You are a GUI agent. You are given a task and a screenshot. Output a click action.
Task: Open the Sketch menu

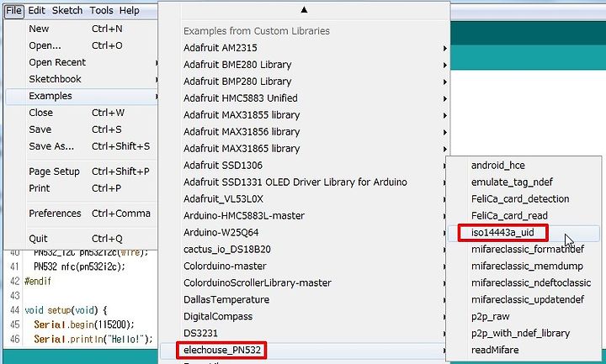[67, 10]
